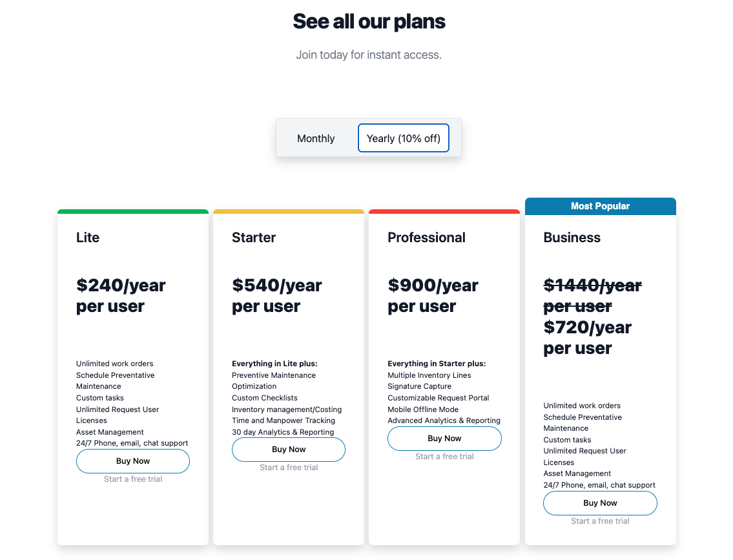This screenshot has height=560, width=733.
Task: Click the Most Popular banner
Action: pos(600,206)
